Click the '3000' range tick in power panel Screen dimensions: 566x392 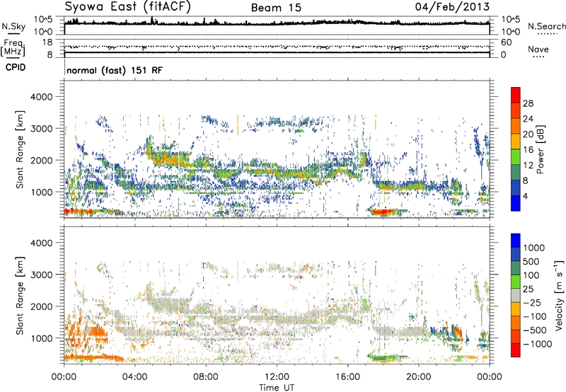[x=42, y=129]
